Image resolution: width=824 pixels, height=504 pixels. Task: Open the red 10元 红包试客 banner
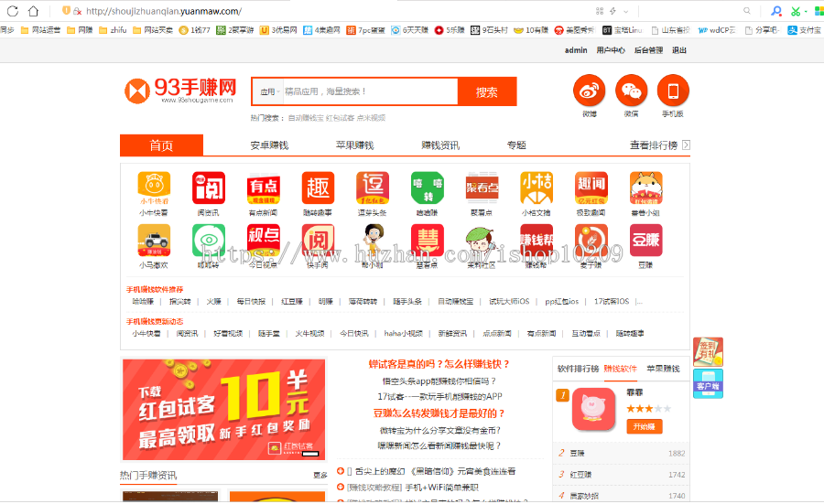pos(224,410)
